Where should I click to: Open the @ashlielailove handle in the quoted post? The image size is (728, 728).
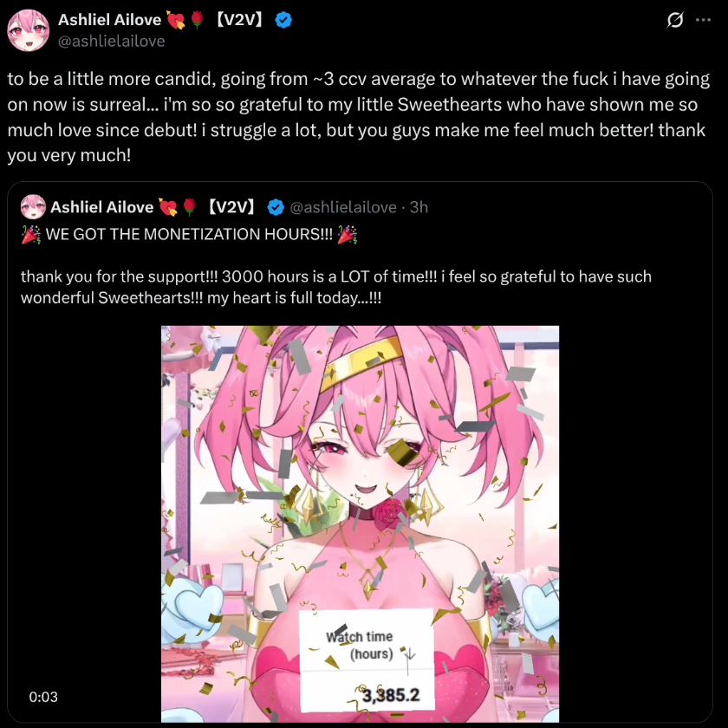[x=343, y=207]
